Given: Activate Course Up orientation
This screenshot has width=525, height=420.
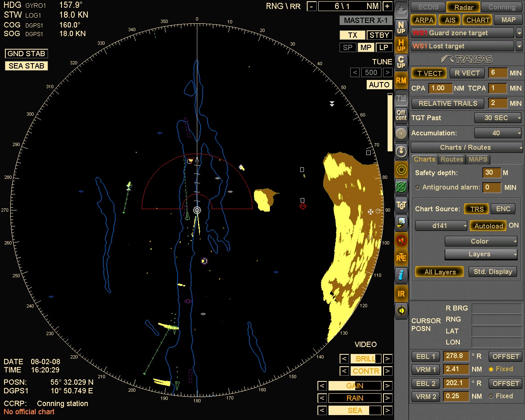Looking at the screenshot, I should [401, 62].
